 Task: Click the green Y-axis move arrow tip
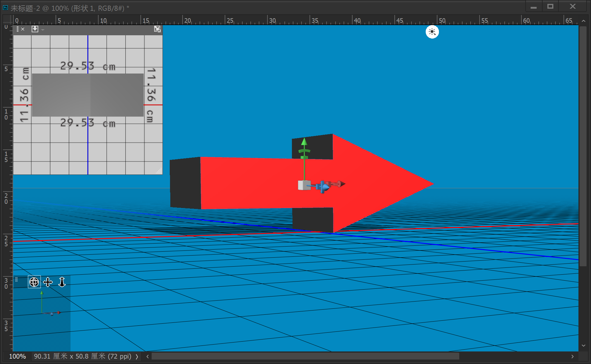[304, 141]
